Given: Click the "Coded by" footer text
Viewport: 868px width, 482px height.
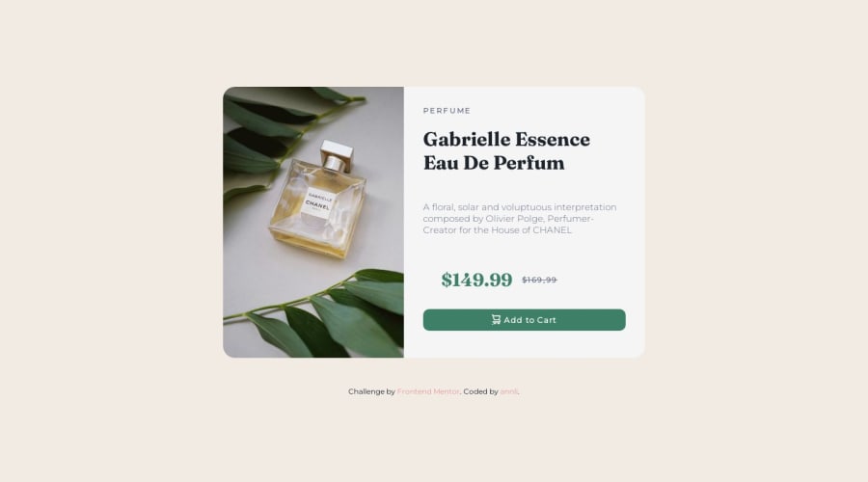Looking at the screenshot, I should pos(480,391).
